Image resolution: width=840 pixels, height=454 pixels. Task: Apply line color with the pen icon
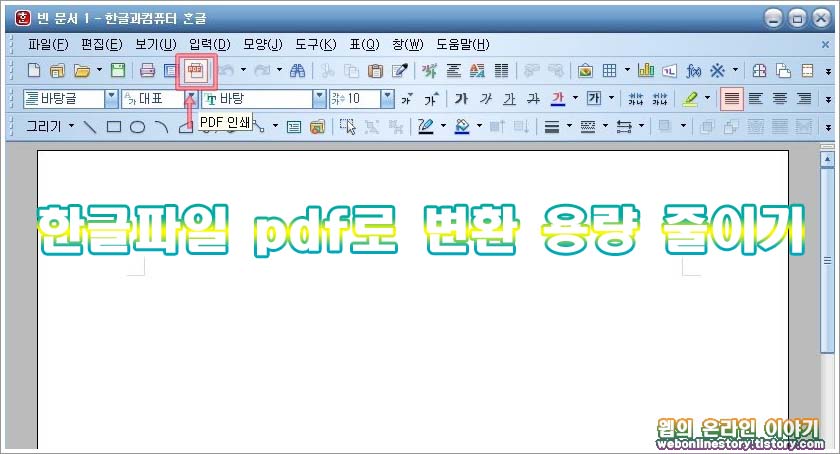[x=426, y=127]
